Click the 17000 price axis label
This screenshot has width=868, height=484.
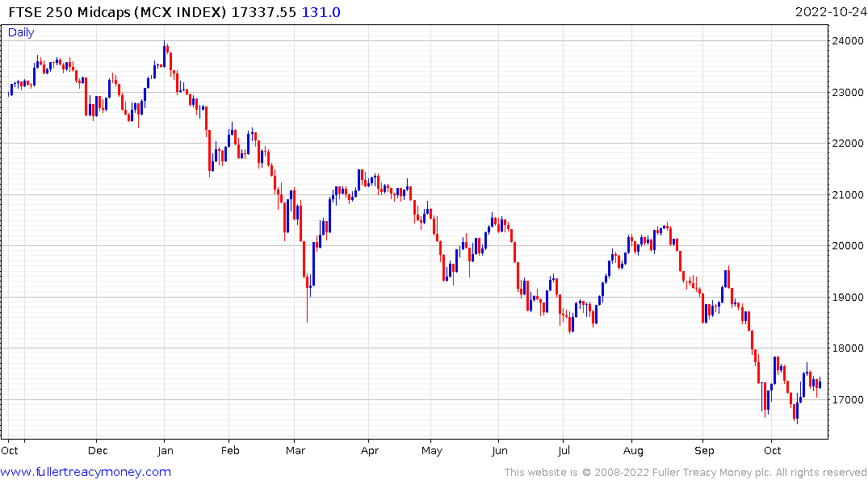pos(845,400)
